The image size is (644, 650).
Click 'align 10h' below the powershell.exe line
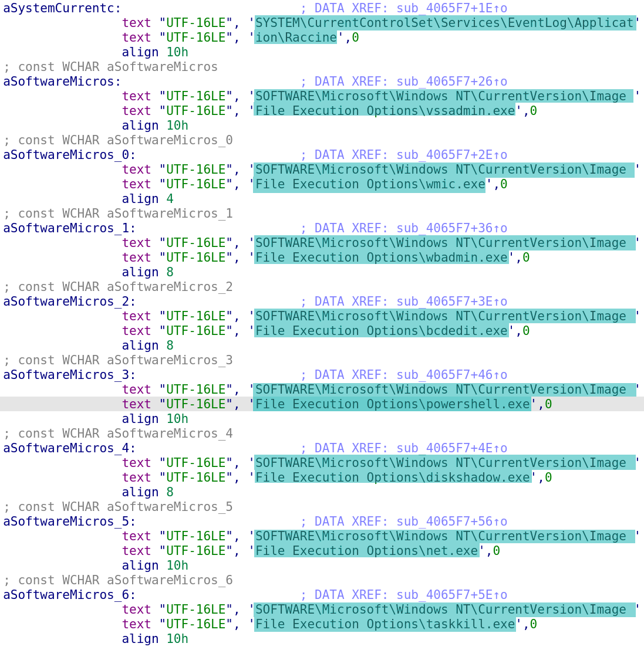click(155, 419)
